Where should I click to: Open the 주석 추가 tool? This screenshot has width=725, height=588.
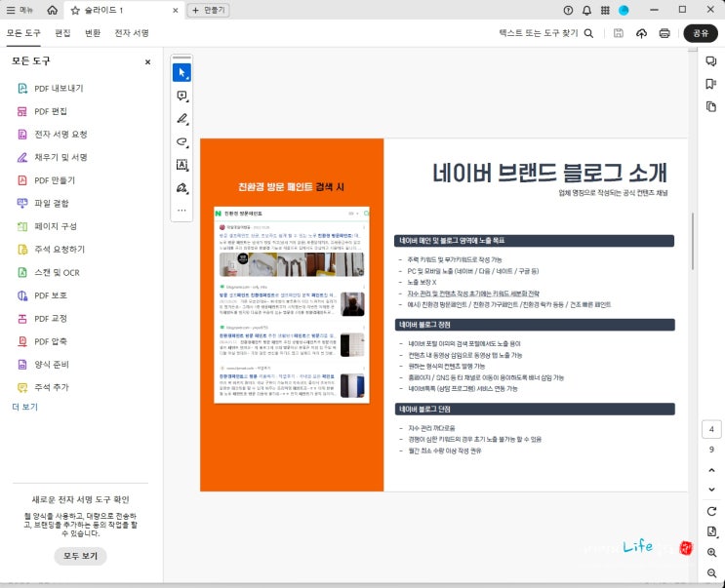click(43, 387)
